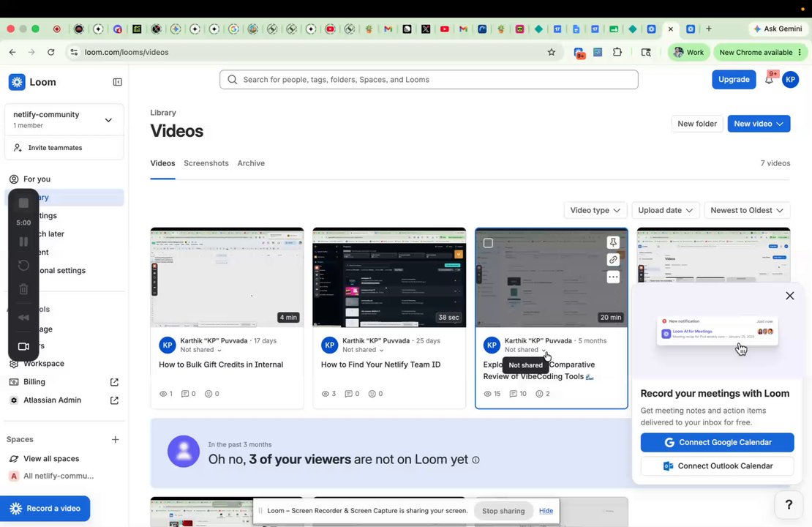The image size is (812, 527).
Task: Toggle the camera in recorder bar
Action: pos(23,346)
